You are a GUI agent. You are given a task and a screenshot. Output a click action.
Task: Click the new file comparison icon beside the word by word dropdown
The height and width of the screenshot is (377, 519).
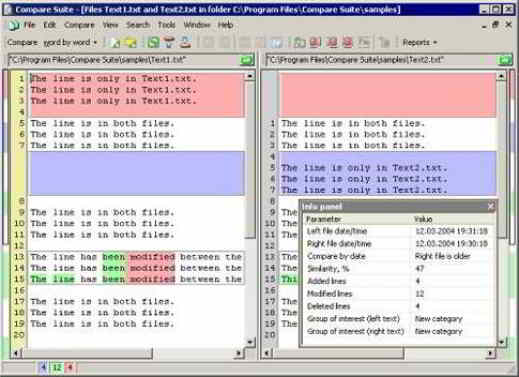[x=114, y=43]
